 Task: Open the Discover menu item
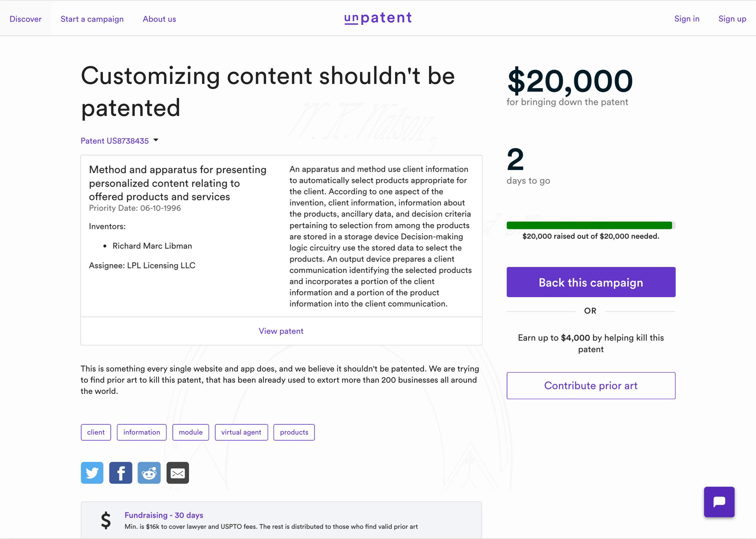[25, 19]
